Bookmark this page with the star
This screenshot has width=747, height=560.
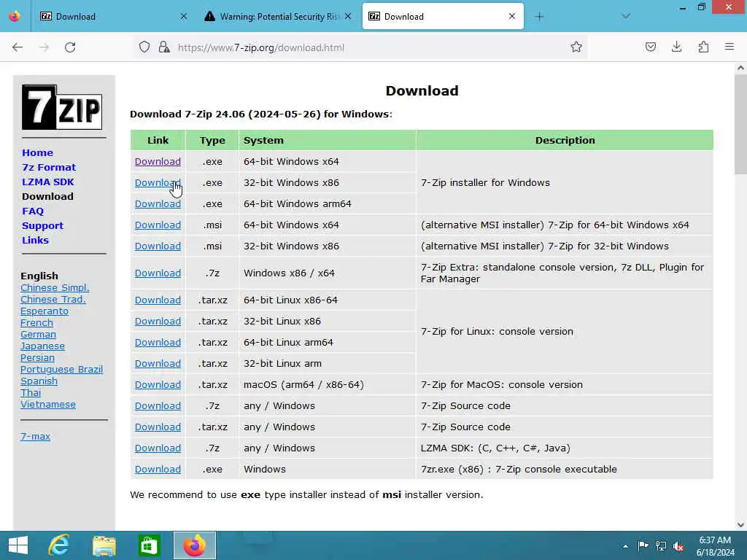click(576, 47)
